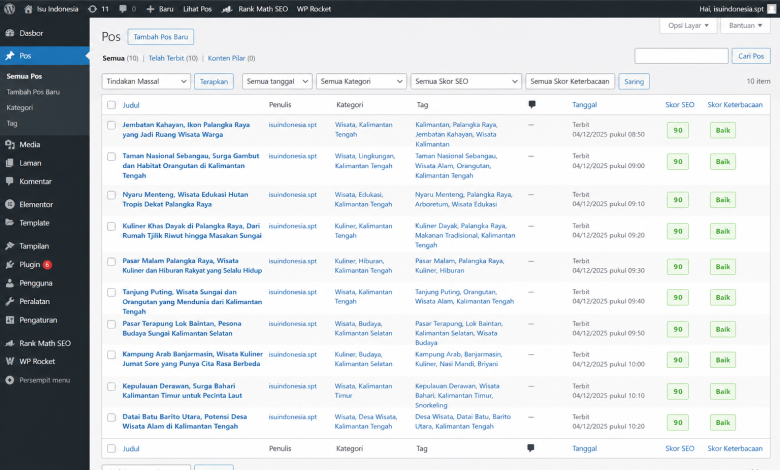The image size is (780, 470).
Task: Tick checkbox for Tanjung Puting post
Action: pos(111,292)
